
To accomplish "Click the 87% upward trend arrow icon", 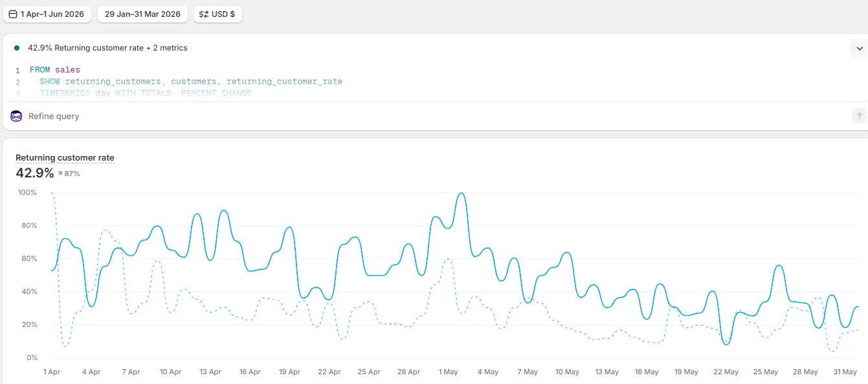I will click(60, 174).
